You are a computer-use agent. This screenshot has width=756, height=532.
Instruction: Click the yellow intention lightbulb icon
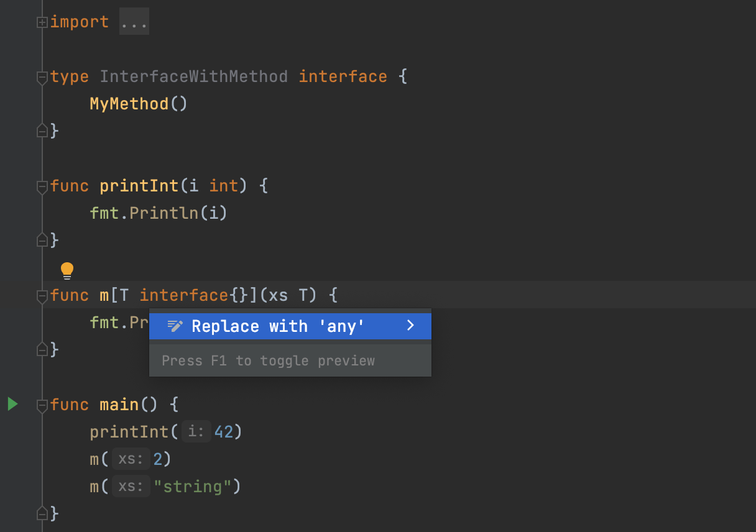67,270
